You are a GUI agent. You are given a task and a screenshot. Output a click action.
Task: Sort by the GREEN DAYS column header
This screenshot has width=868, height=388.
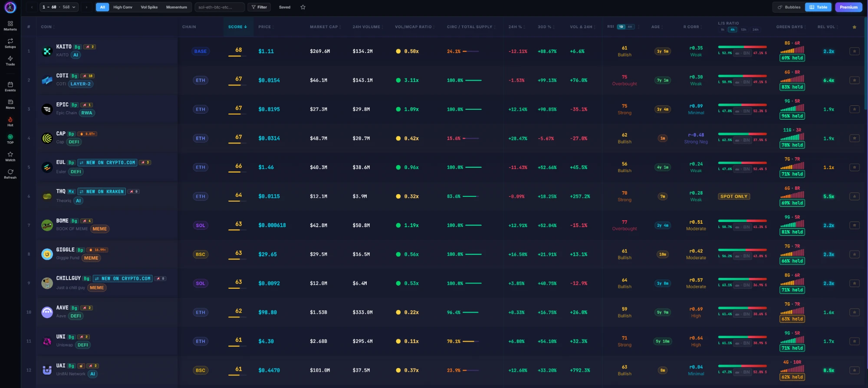point(790,27)
